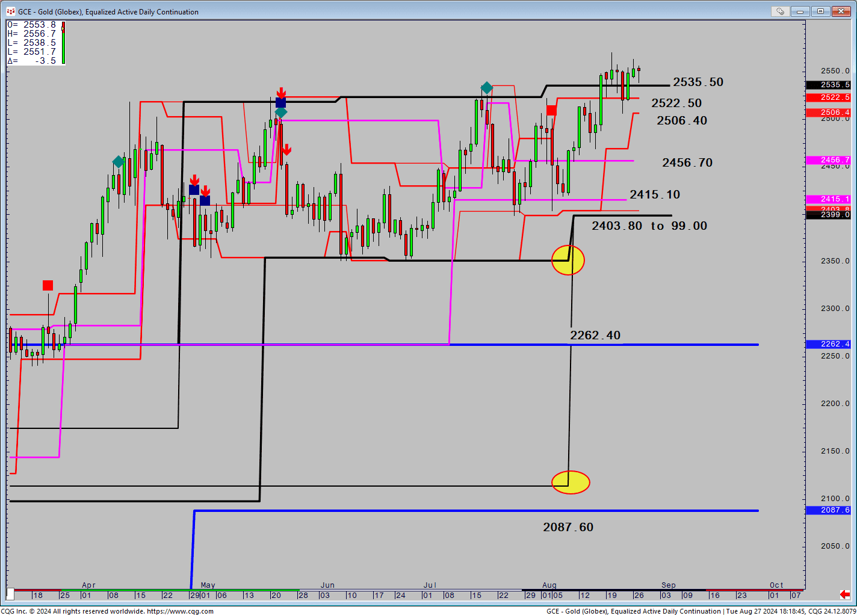Click the 'Sep' month label on time axis
857x616 pixels.
tap(669, 585)
